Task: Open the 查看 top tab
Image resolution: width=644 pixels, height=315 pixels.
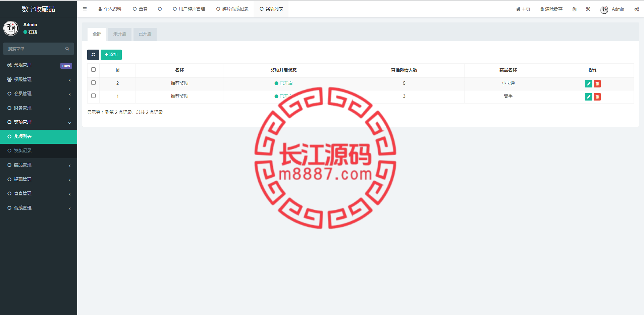Action: [140, 9]
